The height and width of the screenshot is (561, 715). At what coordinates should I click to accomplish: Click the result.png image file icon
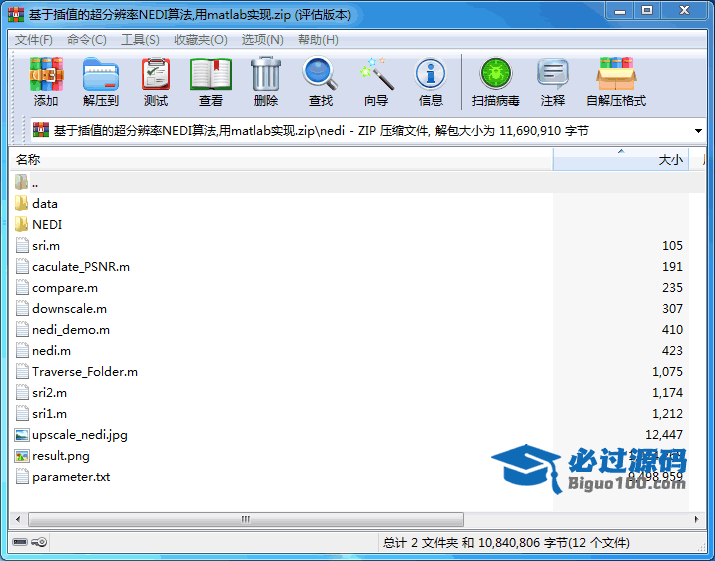(21, 456)
